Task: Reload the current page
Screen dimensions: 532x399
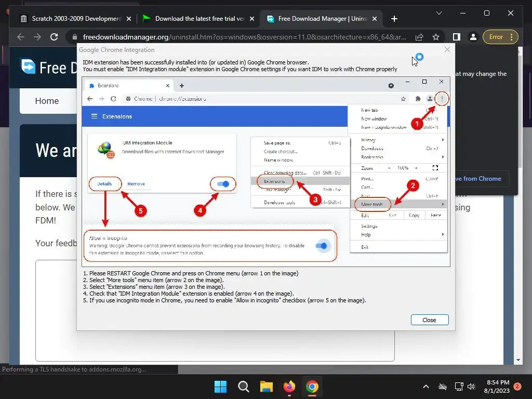Action: click(x=54, y=37)
